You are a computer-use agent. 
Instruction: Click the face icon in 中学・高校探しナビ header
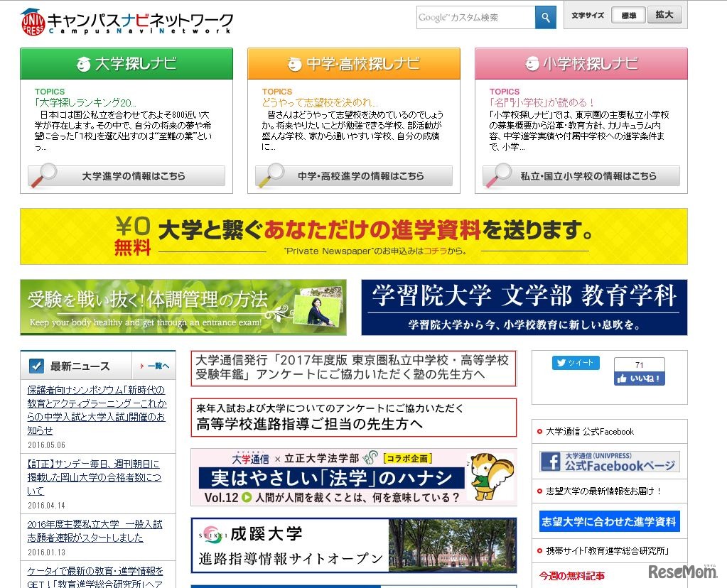click(x=294, y=64)
